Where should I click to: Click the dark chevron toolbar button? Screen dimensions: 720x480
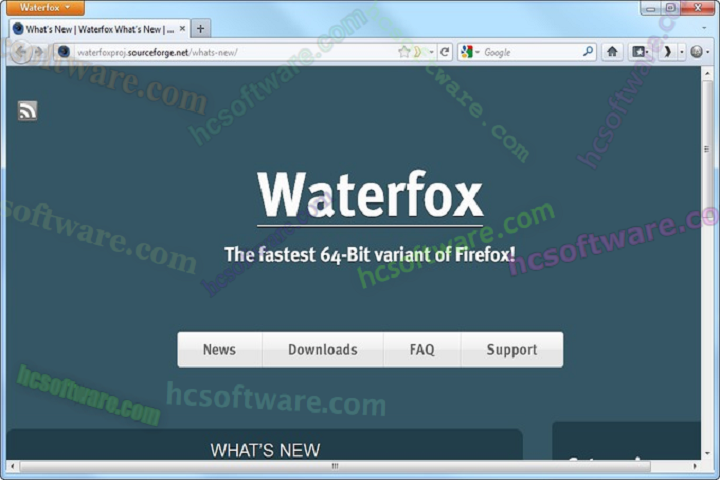point(667,52)
